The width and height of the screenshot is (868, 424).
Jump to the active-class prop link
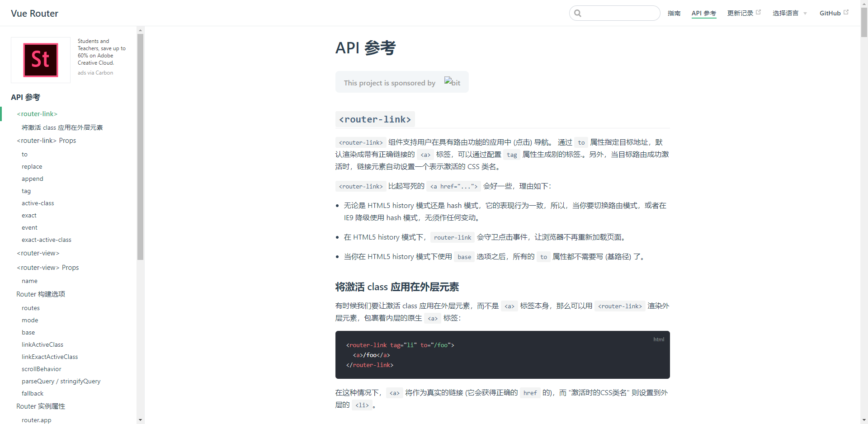[38, 203]
